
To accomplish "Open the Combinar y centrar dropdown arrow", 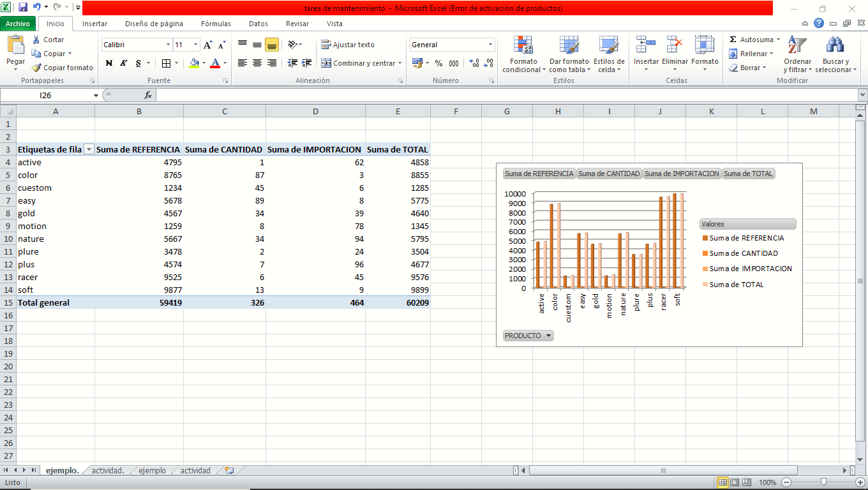I will 400,63.
